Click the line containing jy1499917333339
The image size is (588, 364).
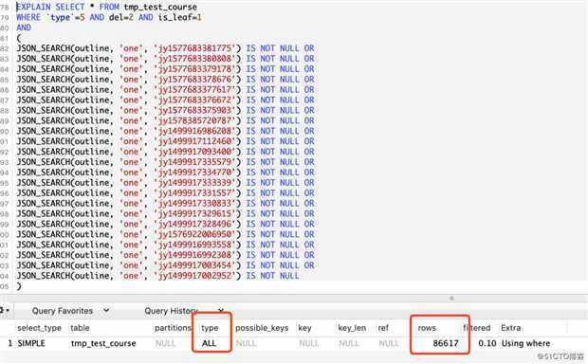tap(165, 183)
